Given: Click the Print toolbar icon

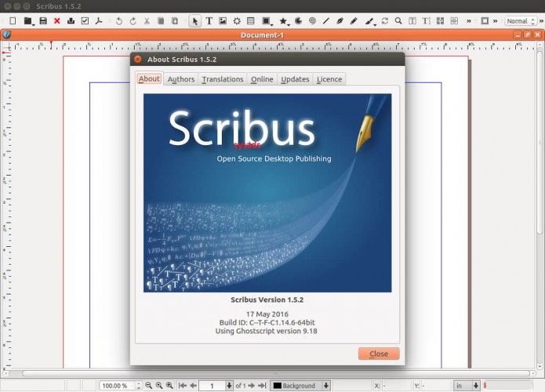Looking at the screenshot, I should pyautogui.click(x=71, y=21).
